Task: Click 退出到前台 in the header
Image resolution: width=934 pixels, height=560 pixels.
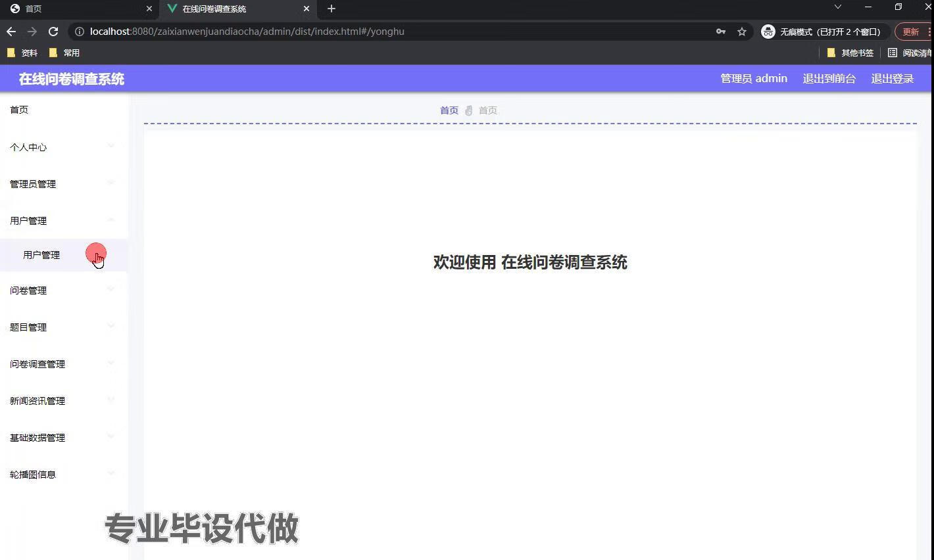Action: pyautogui.click(x=829, y=79)
